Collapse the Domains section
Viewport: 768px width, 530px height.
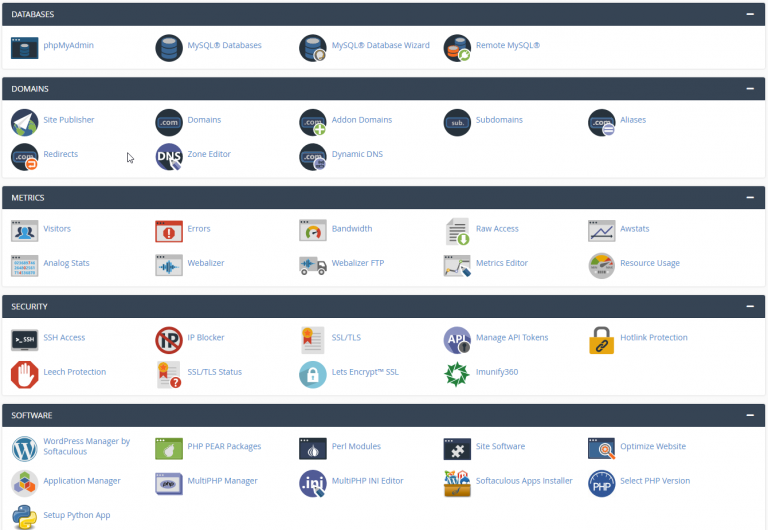pos(750,89)
